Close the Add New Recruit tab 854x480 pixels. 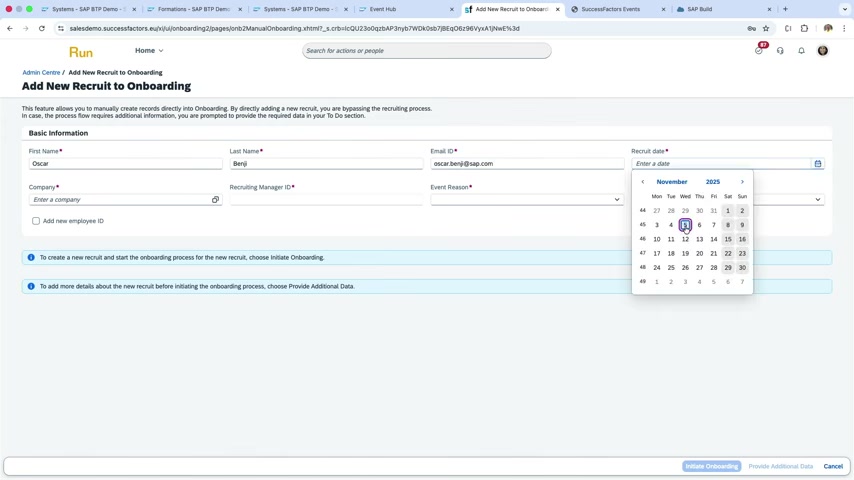tap(557, 9)
